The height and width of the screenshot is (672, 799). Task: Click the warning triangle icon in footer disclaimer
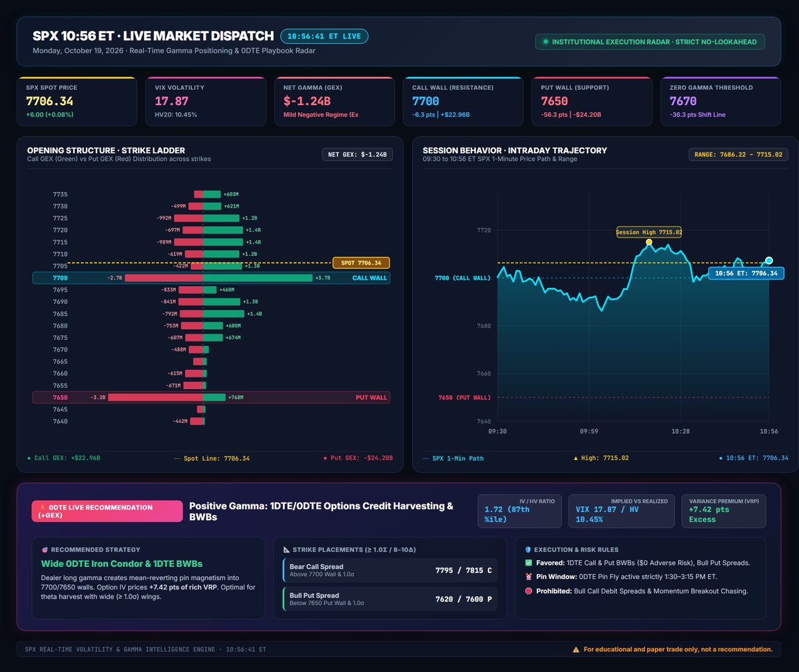tap(576, 650)
